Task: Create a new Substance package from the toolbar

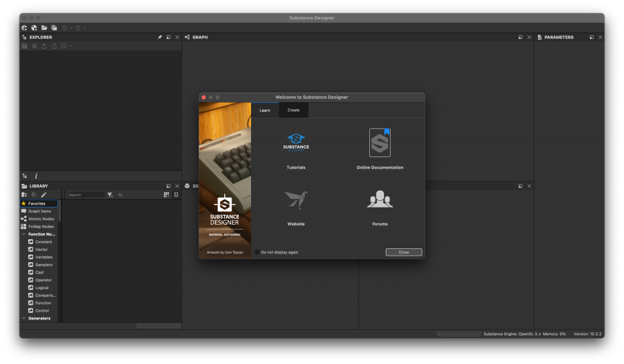Action: pos(24,28)
